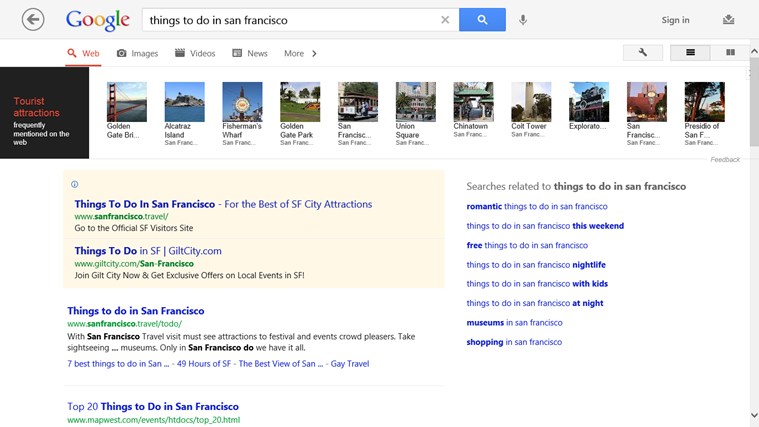Switch to list view layout

tap(690, 52)
